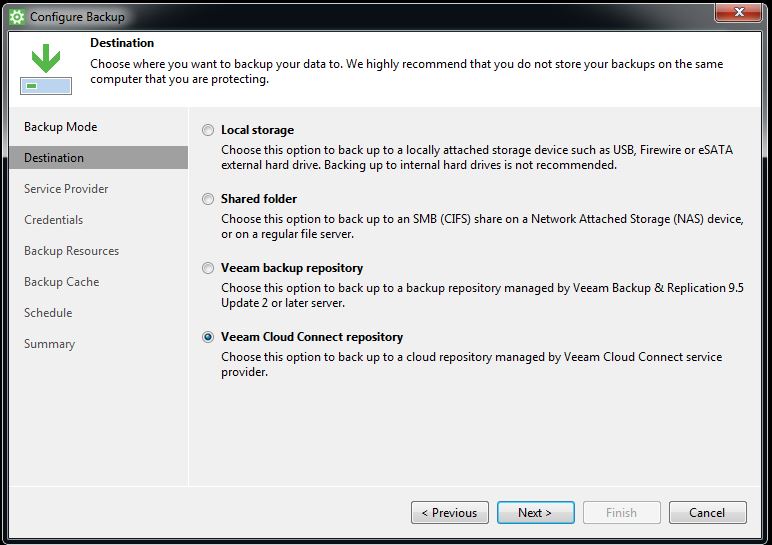Click Next to continue

(x=535, y=513)
